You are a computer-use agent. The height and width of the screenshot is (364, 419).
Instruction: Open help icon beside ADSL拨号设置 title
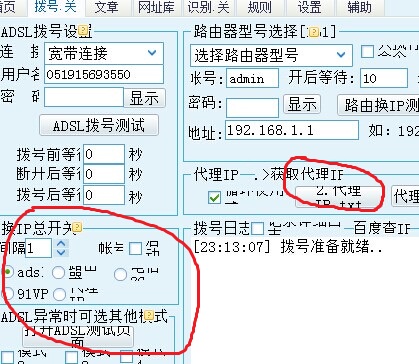coord(84,31)
